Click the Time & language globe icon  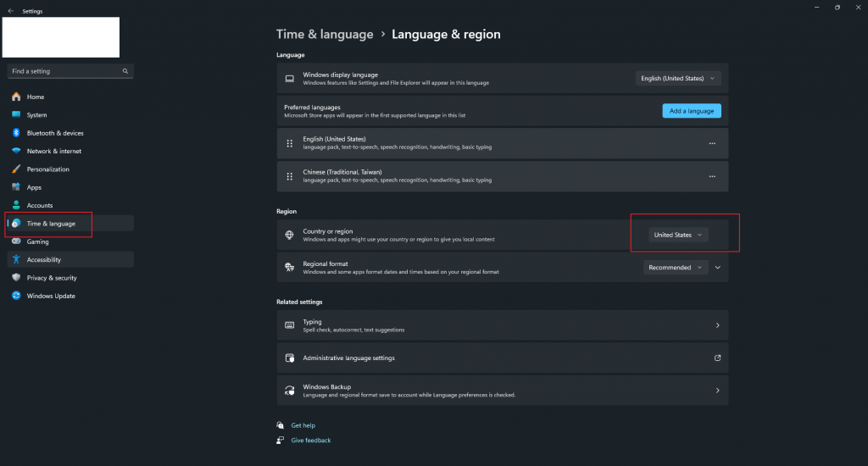point(16,223)
